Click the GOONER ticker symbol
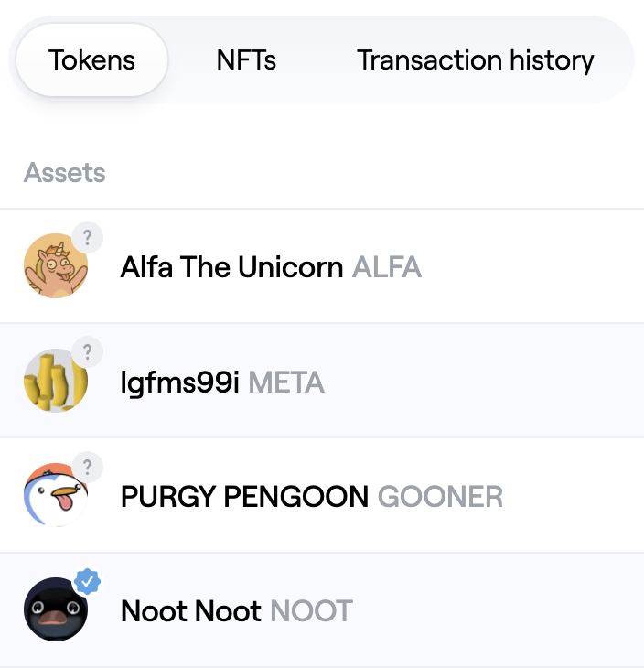The image size is (644, 668). click(440, 497)
